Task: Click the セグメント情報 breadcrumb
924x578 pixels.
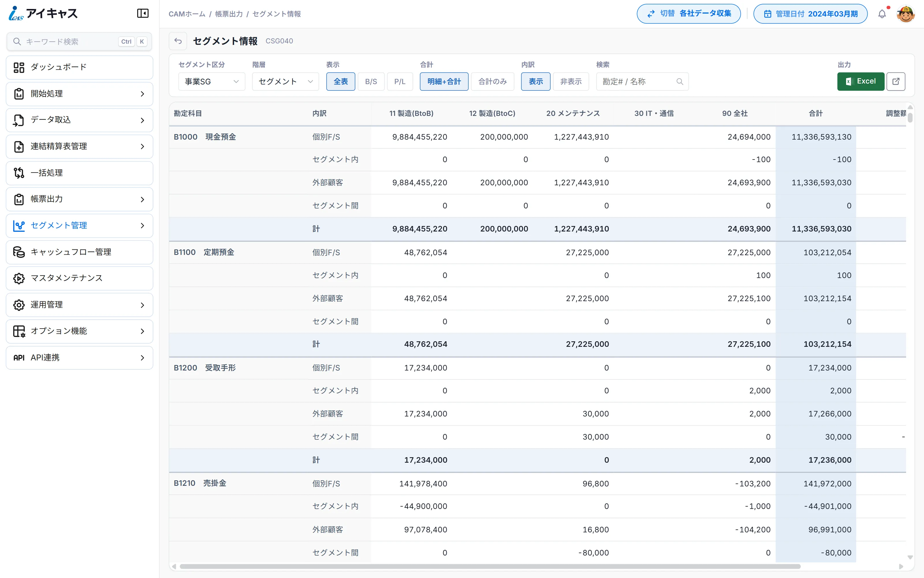Action: click(x=276, y=14)
